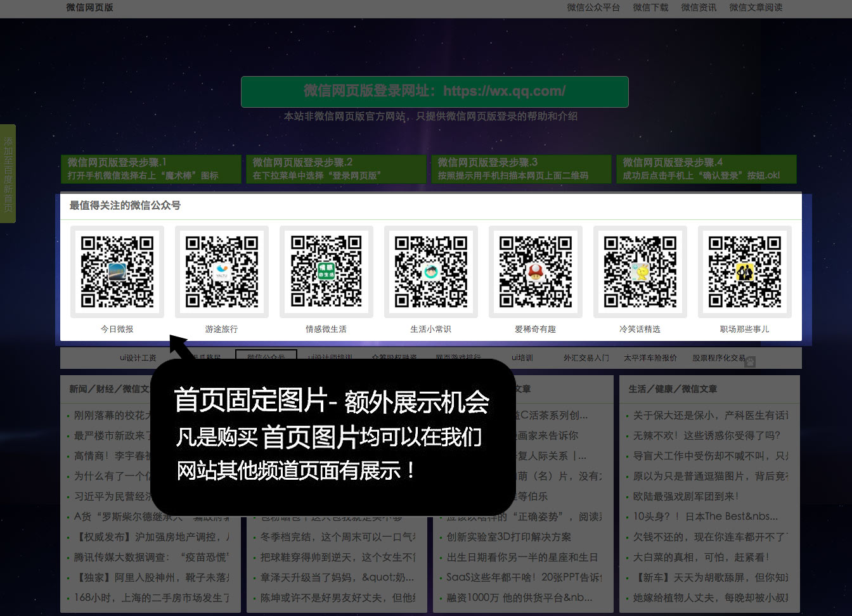
Task: Open the 游途旅行 QR code image
Action: [x=222, y=272]
